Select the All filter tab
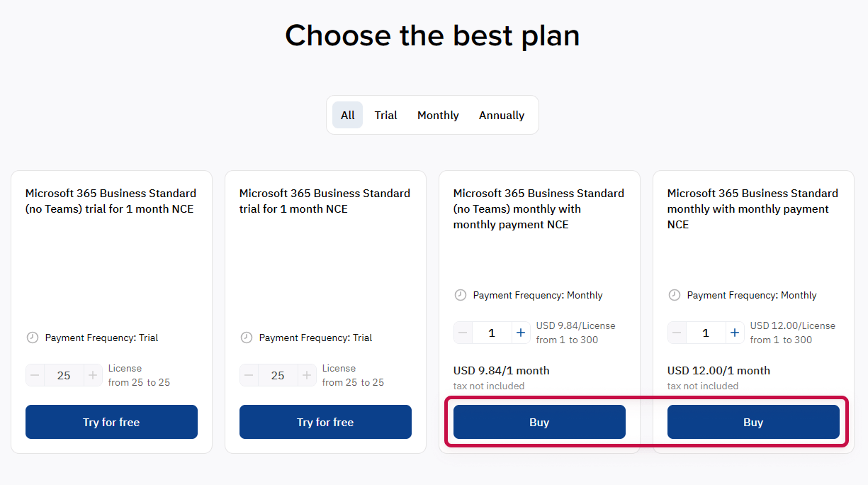 (x=347, y=114)
